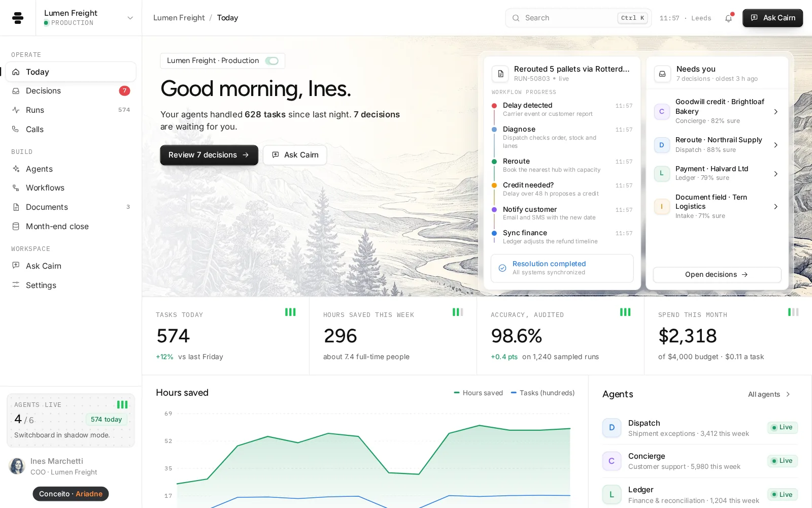Viewport: 812px width, 508px height.
Task: Click the inbox icon on Needs you card
Action: 662,74
